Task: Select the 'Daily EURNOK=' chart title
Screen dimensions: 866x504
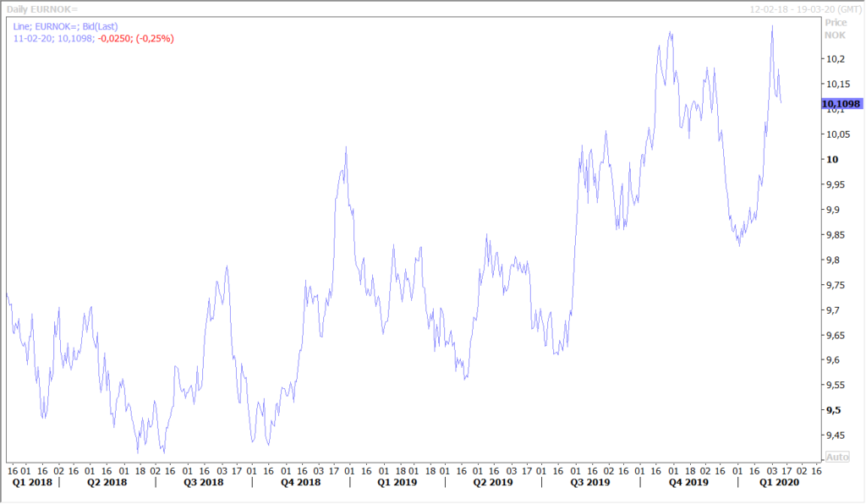Action: tap(42, 9)
